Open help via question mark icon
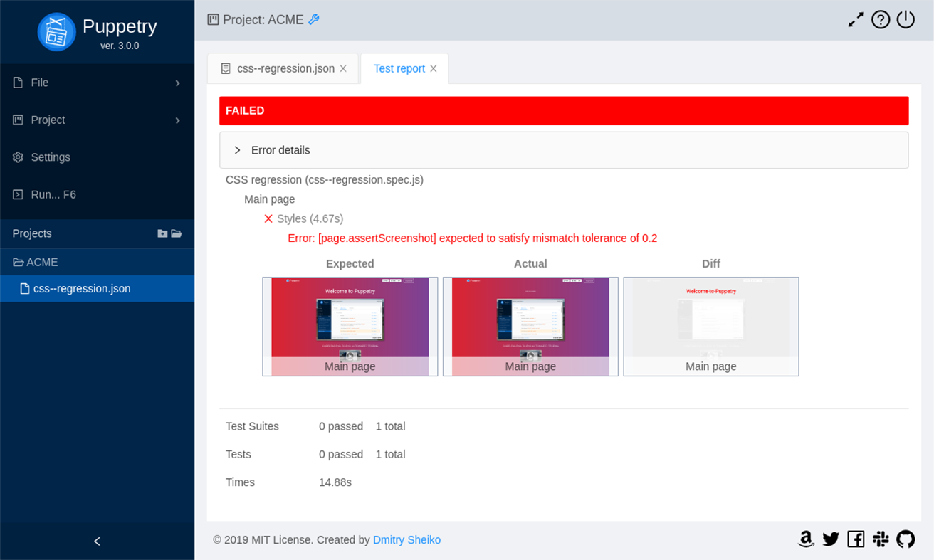The width and height of the screenshot is (934, 560). click(881, 20)
